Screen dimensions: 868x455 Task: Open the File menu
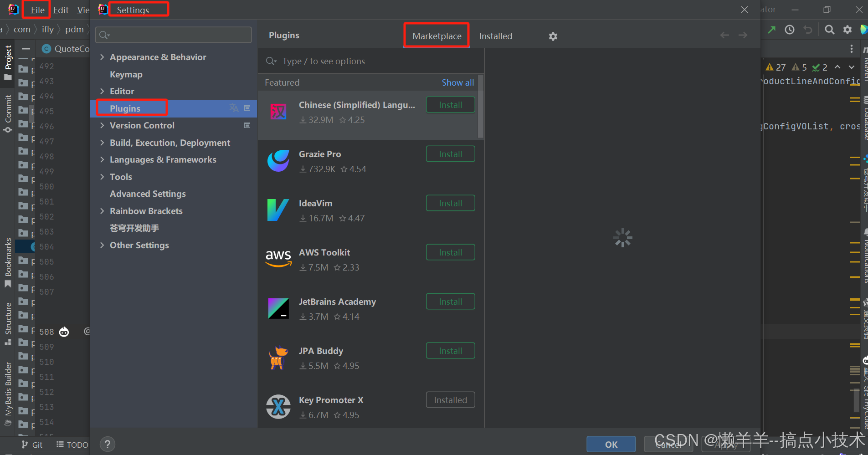coord(37,10)
